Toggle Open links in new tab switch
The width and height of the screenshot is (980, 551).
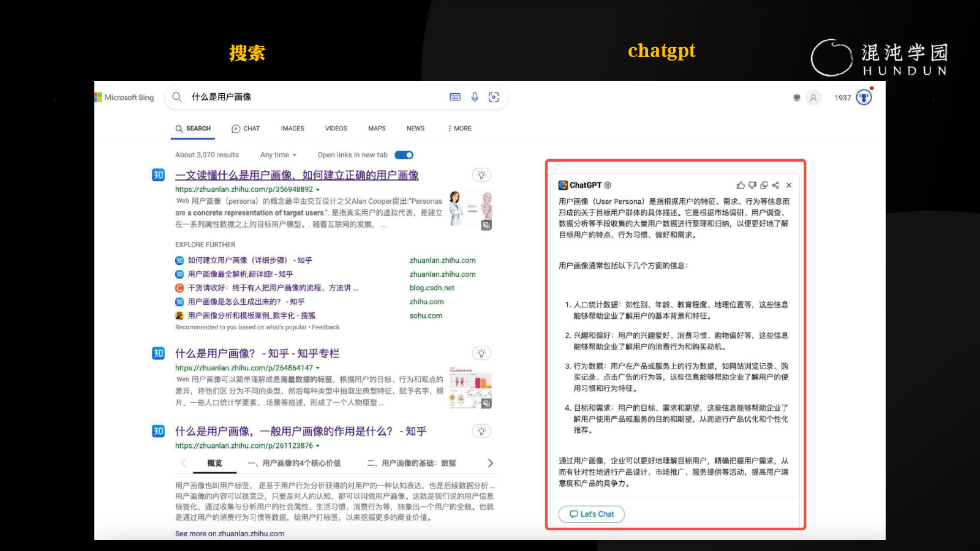404,155
